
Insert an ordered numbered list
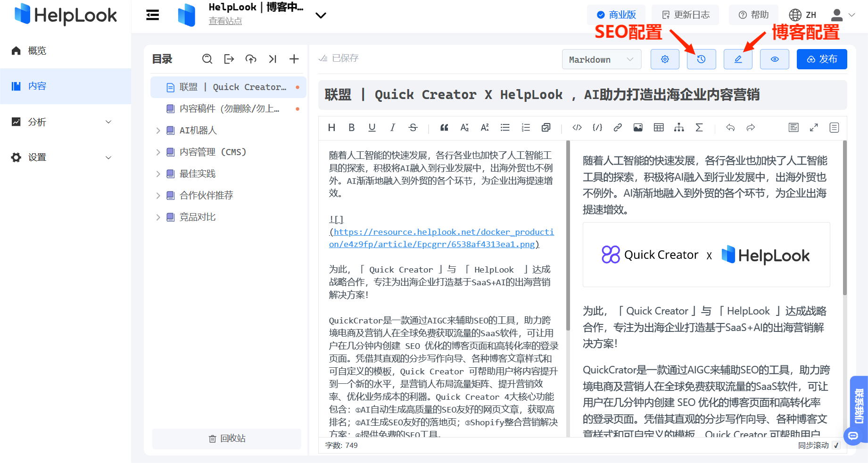click(526, 127)
